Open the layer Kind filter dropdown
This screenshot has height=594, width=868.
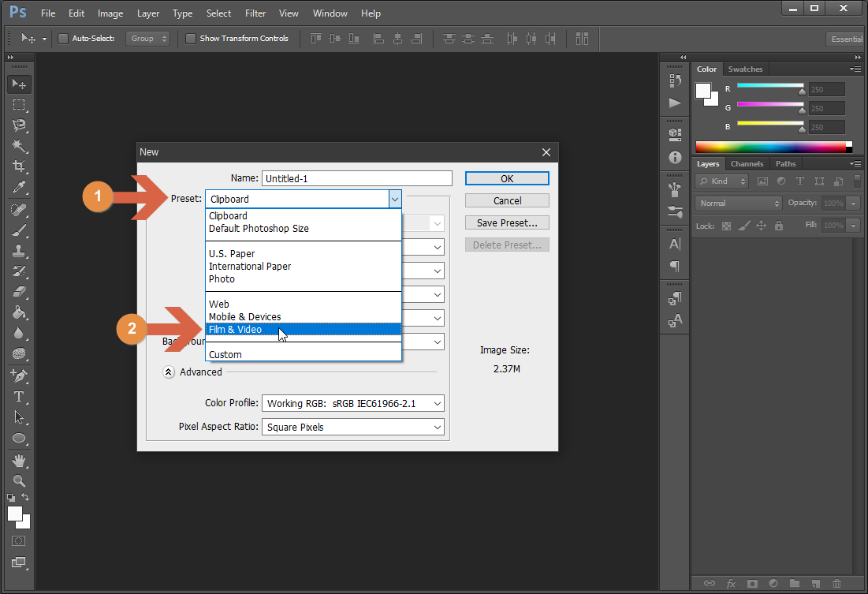pyautogui.click(x=722, y=181)
